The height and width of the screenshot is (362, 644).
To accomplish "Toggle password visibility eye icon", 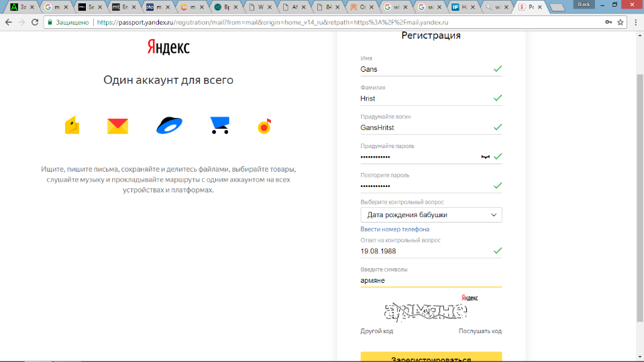I will coord(486,157).
